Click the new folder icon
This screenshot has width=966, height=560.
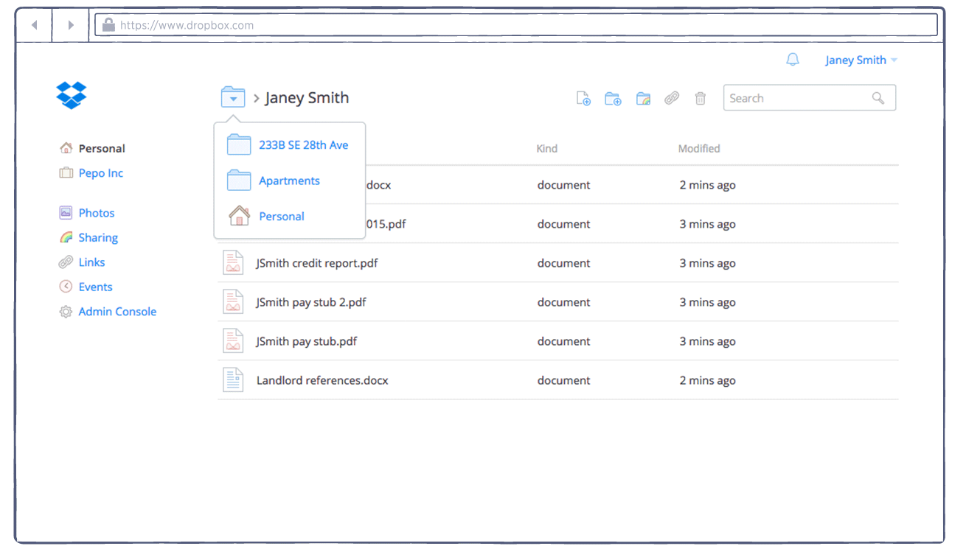[613, 99]
